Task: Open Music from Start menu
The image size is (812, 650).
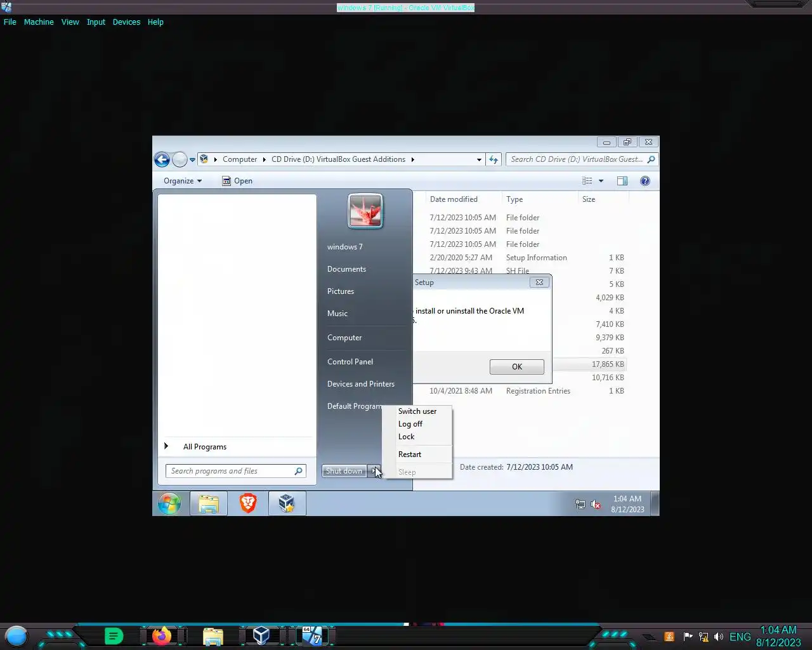Action: (337, 314)
